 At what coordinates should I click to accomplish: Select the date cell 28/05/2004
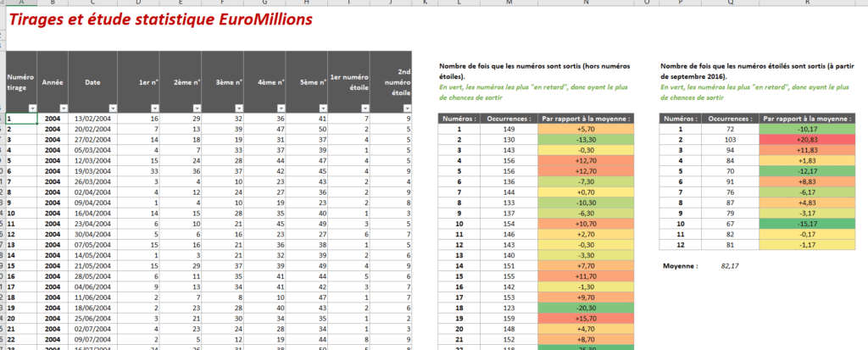click(x=93, y=275)
